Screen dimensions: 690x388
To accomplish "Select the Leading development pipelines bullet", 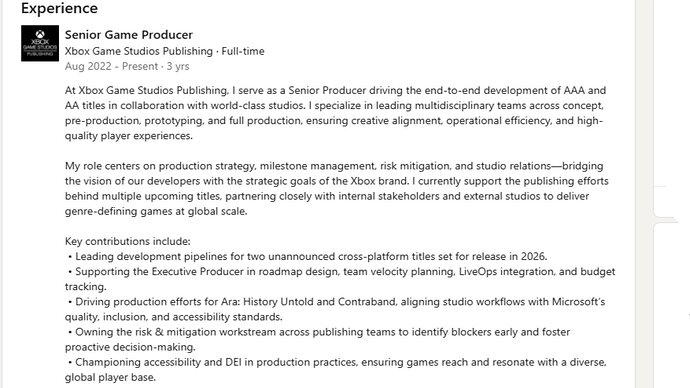I will point(307,256).
